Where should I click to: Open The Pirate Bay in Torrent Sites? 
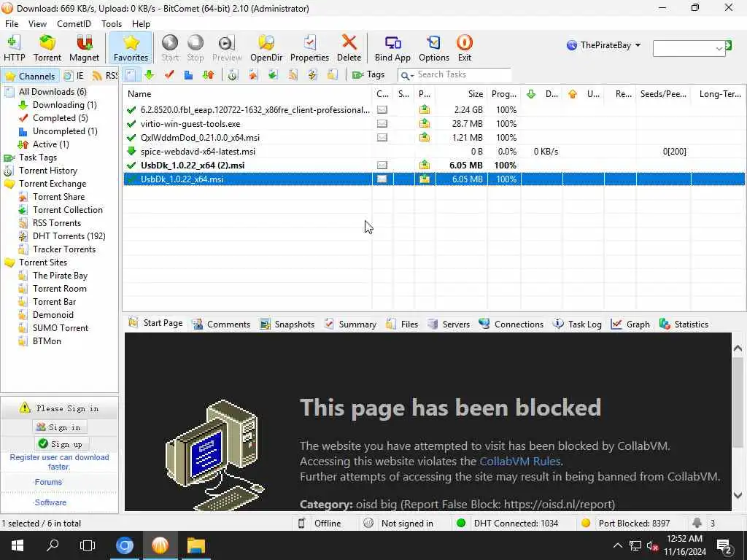[60, 276]
